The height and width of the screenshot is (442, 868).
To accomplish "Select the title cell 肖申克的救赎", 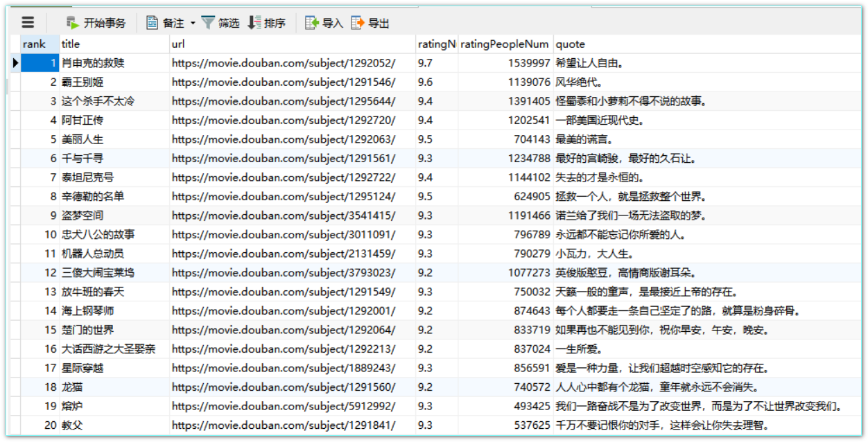I will coord(114,63).
